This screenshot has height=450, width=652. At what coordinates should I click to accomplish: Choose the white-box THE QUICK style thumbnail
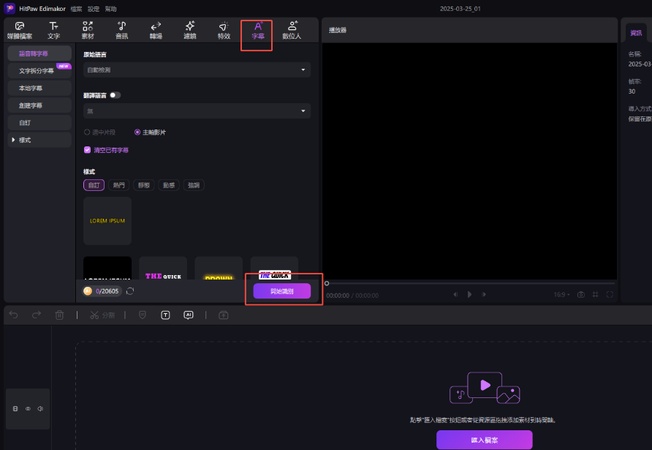tap(274, 268)
